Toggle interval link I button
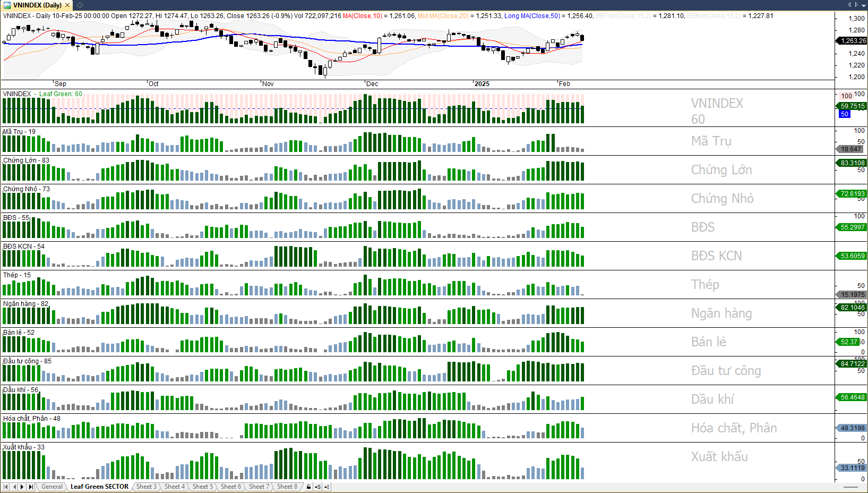The image size is (868, 493). [326, 487]
